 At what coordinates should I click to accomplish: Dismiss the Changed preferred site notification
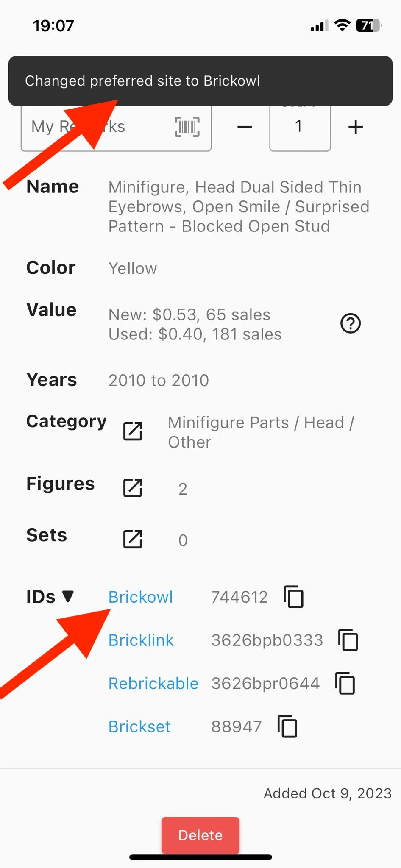tap(200, 81)
